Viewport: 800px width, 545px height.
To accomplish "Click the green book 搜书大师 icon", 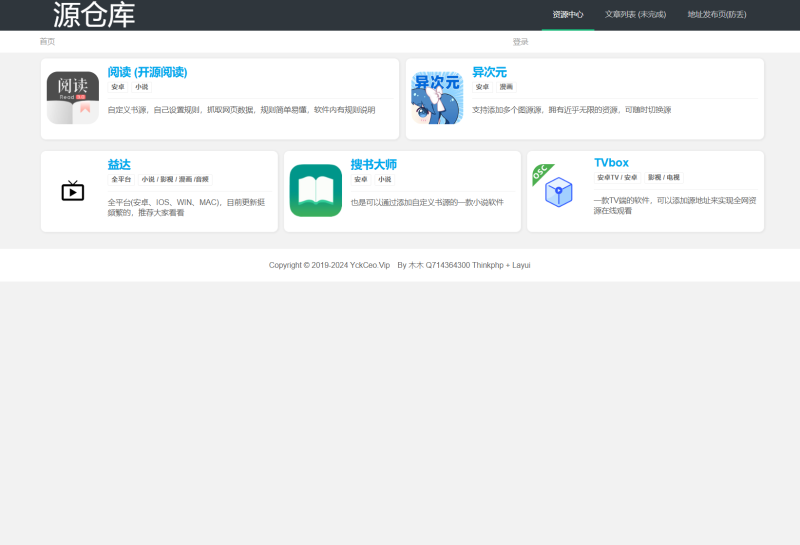I will coord(315,191).
